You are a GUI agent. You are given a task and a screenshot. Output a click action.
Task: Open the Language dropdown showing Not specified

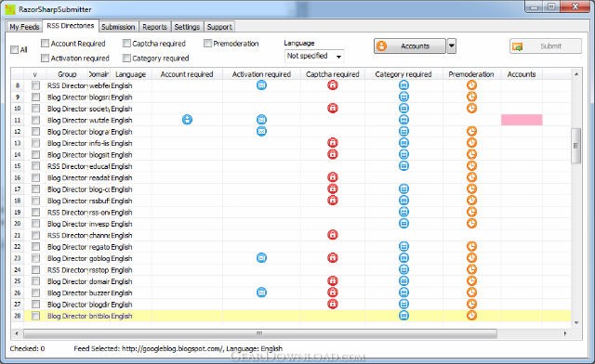pos(314,56)
